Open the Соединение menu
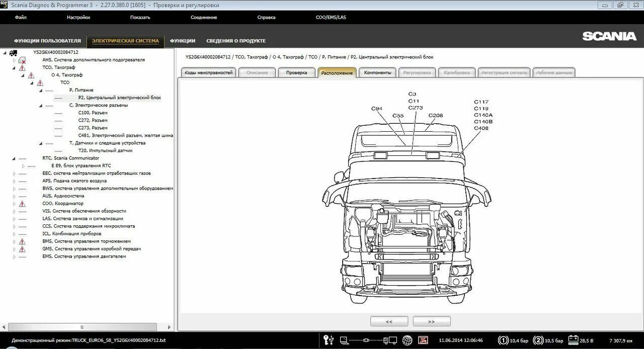This screenshot has height=349, width=644. (204, 17)
